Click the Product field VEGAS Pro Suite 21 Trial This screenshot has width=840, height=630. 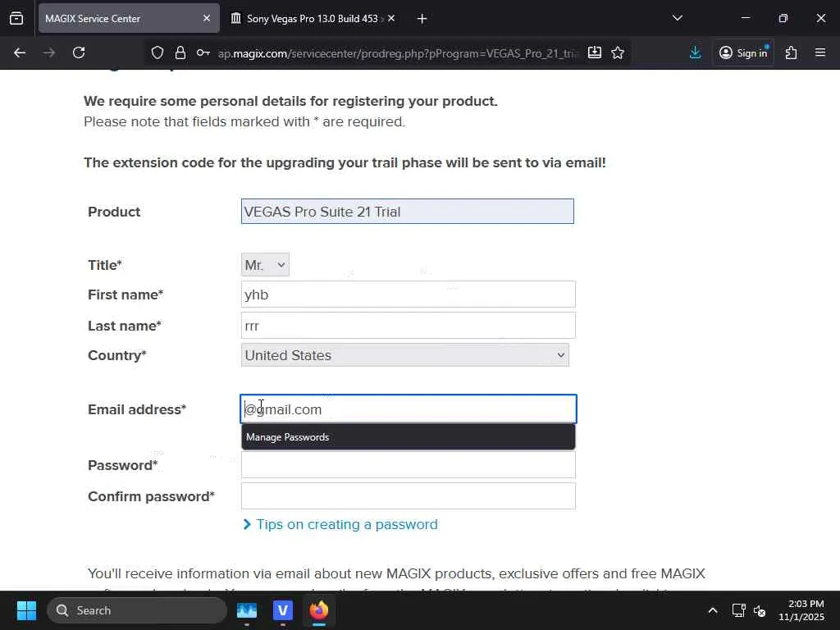coord(407,212)
